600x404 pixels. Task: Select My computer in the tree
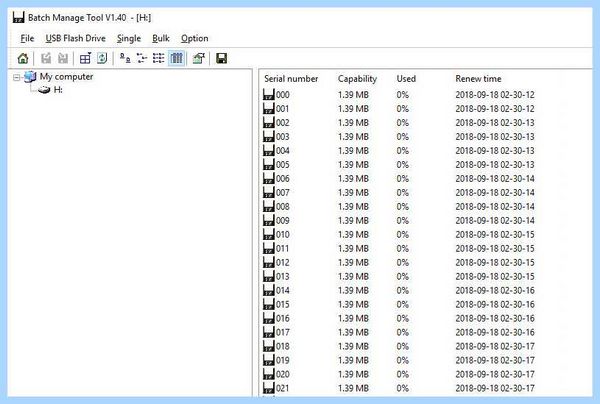[x=66, y=77]
